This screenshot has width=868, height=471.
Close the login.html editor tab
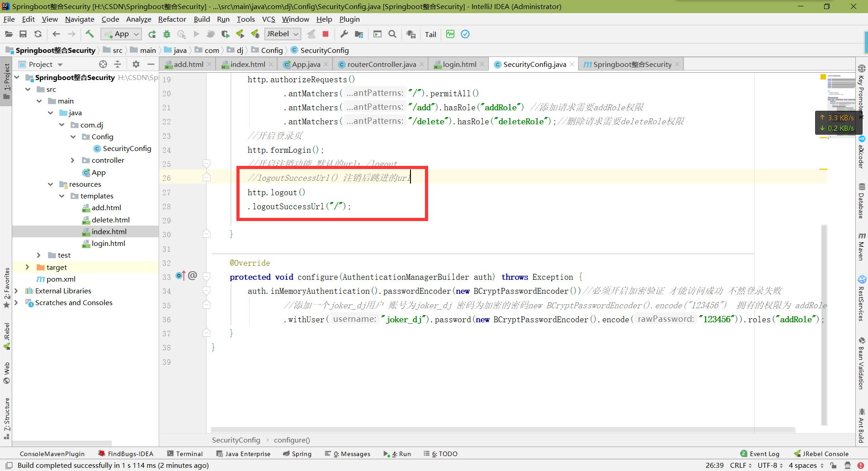[482, 64]
